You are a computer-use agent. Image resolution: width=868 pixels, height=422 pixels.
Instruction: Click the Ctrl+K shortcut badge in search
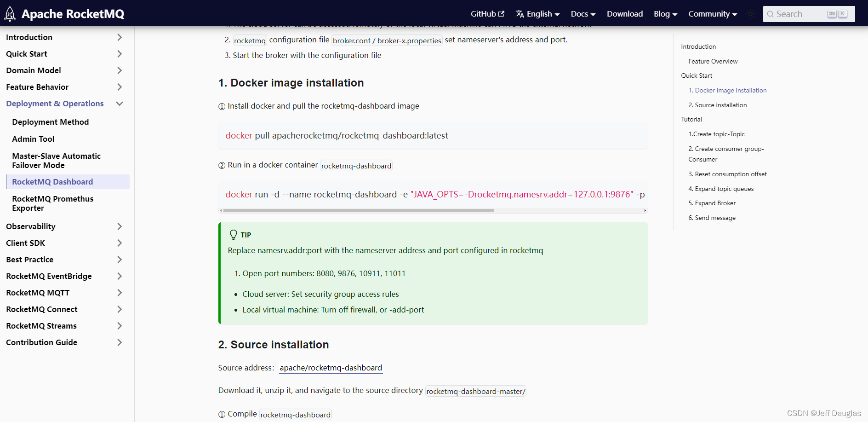(x=837, y=14)
